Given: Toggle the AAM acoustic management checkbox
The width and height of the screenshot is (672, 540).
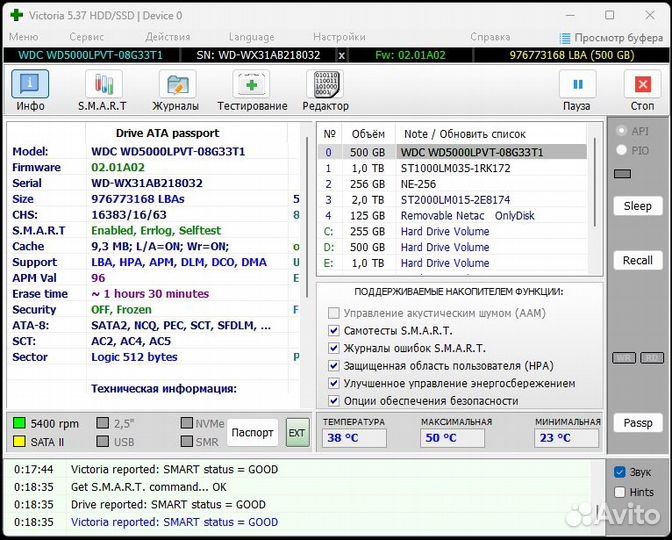Looking at the screenshot, I should [x=333, y=313].
